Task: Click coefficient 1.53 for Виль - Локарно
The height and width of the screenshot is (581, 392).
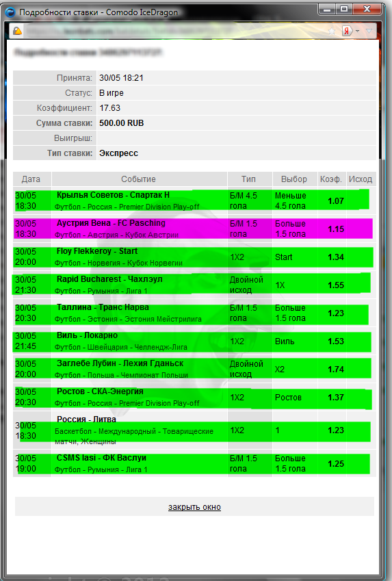Action: coord(336,341)
